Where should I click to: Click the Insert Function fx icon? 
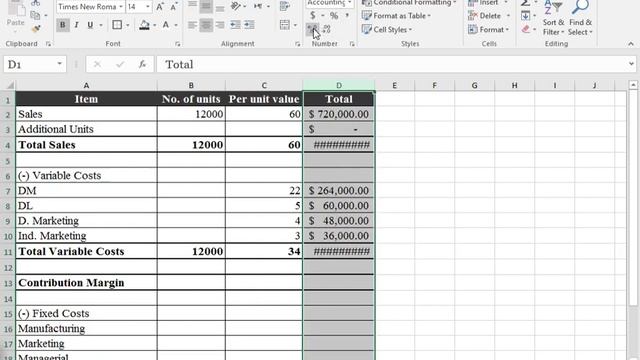(142, 64)
